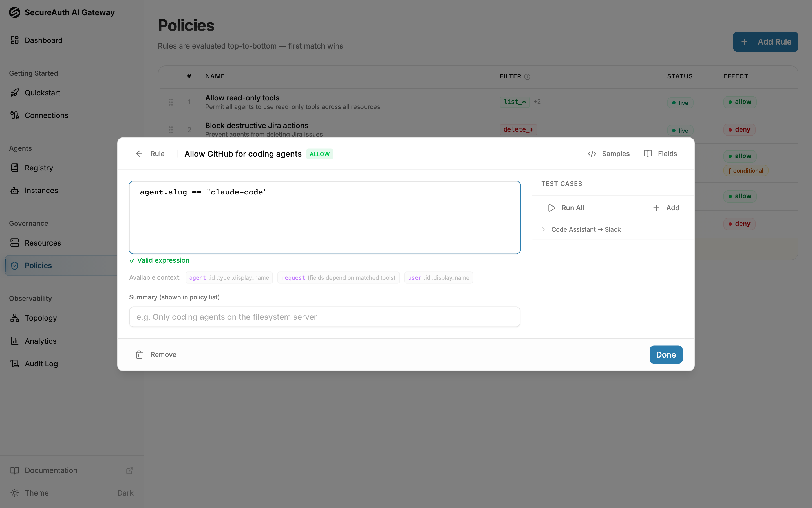Click the Registry icon in sidebar
Screen dimensions: 812x508
(x=14, y=168)
